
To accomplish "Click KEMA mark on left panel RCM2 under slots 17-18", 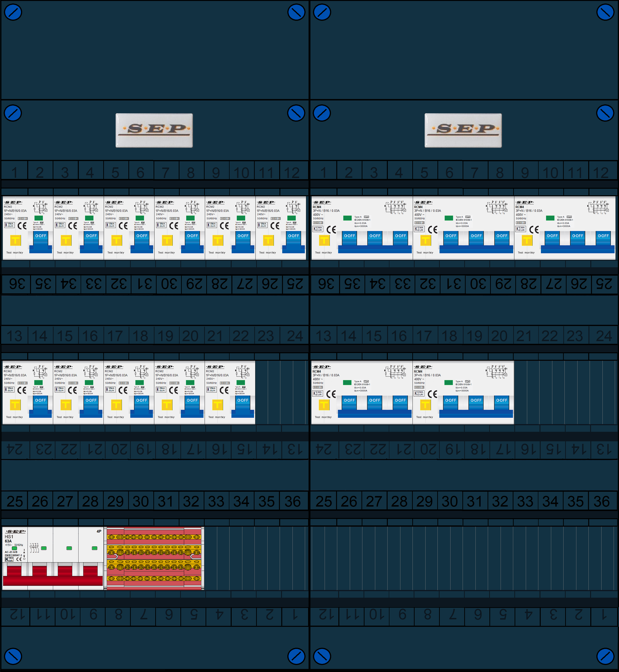I will [110, 389].
